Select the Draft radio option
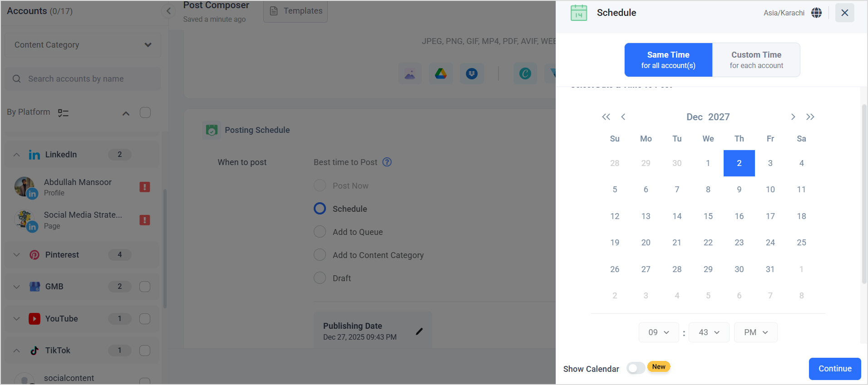This screenshot has width=868, height=385. click(320, 278)
